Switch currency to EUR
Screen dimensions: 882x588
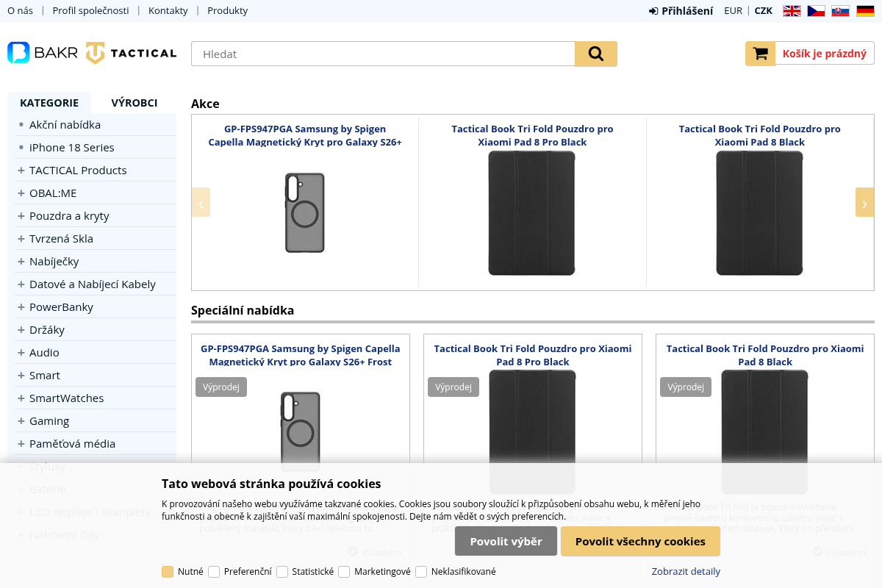tap(734, 11)
